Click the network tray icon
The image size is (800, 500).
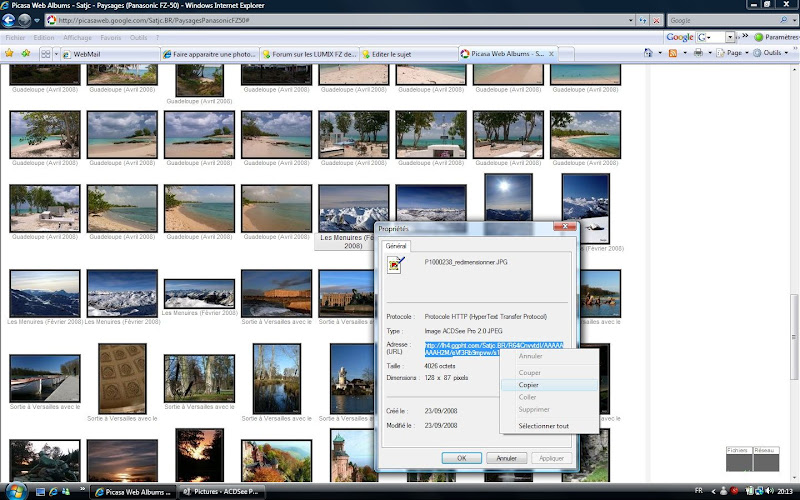pyautogui.click(x=759, y=491)
